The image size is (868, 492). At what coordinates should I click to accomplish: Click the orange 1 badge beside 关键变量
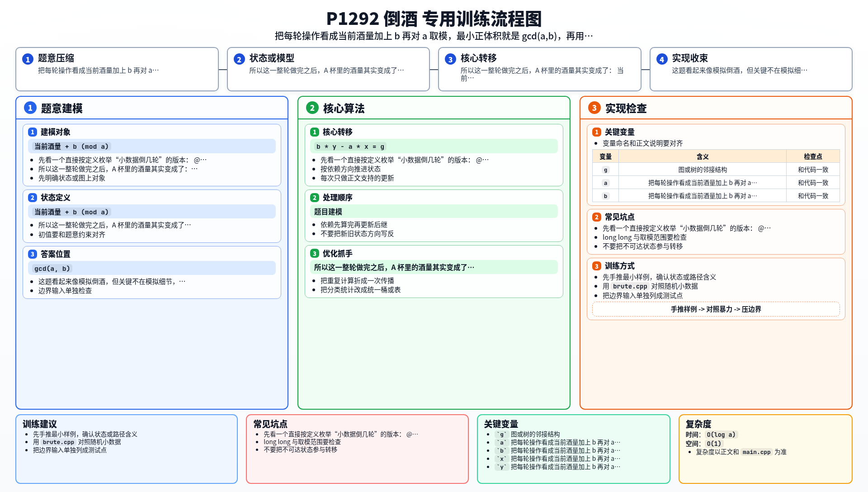(x=597, y=132)
